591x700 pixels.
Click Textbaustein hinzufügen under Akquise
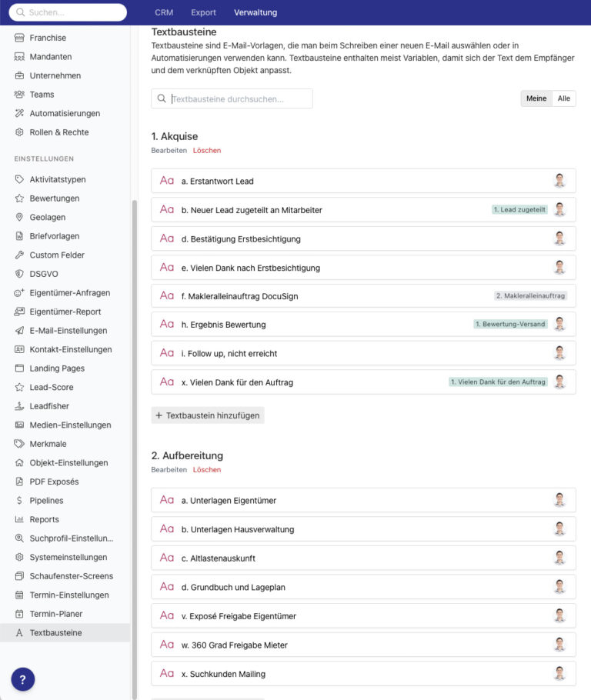pos(207,415)
